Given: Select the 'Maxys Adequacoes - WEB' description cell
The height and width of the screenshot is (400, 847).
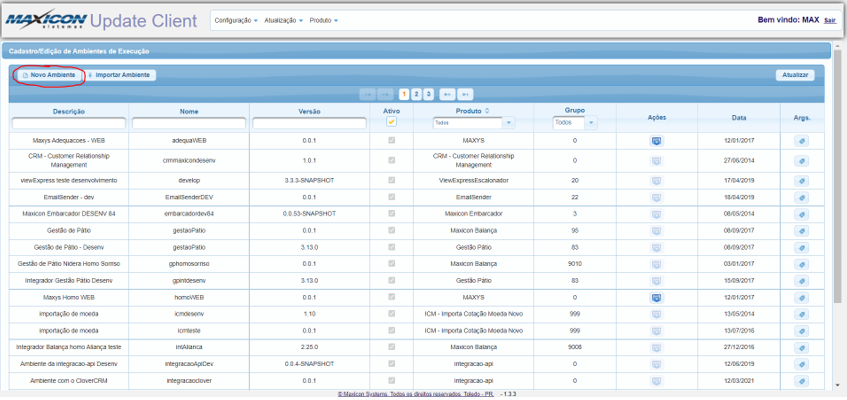Looking at the screenshot, I should (69, 141).
